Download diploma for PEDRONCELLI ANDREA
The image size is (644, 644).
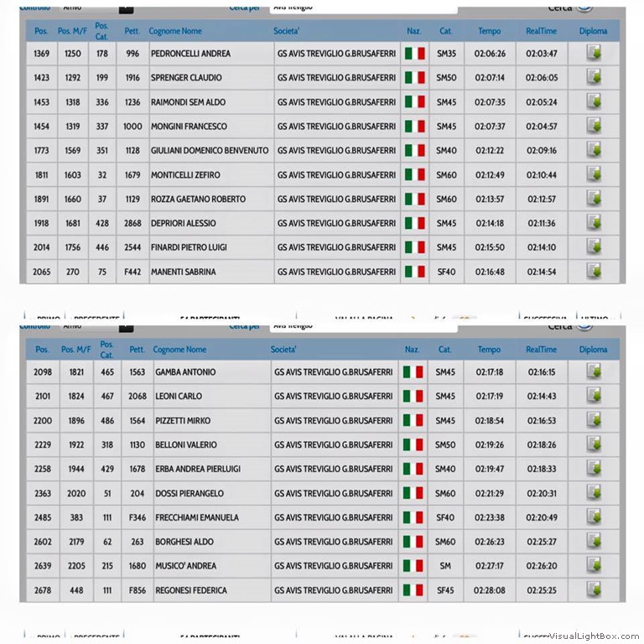[x=594, y=53]
